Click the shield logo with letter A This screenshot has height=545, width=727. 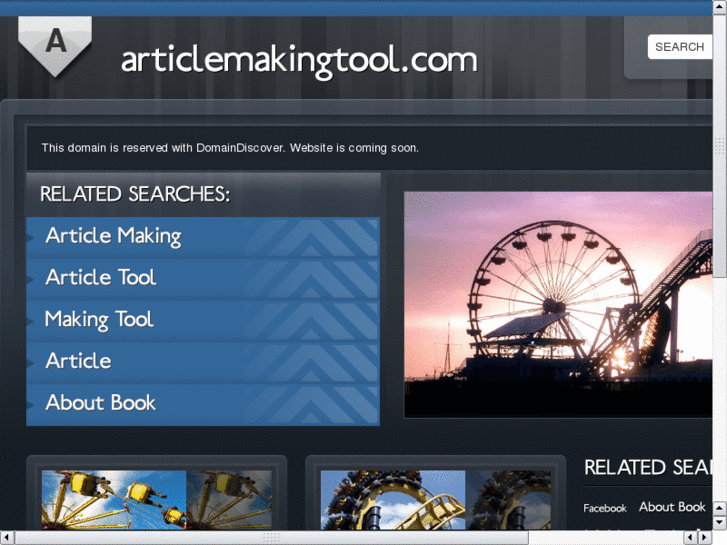click(55, 46)
